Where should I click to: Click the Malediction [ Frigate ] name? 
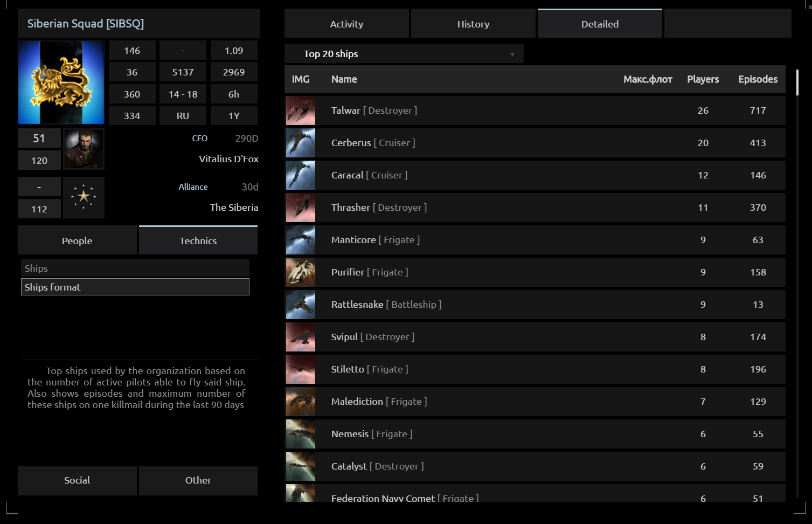pyautogui.click(x=379, y=402)
